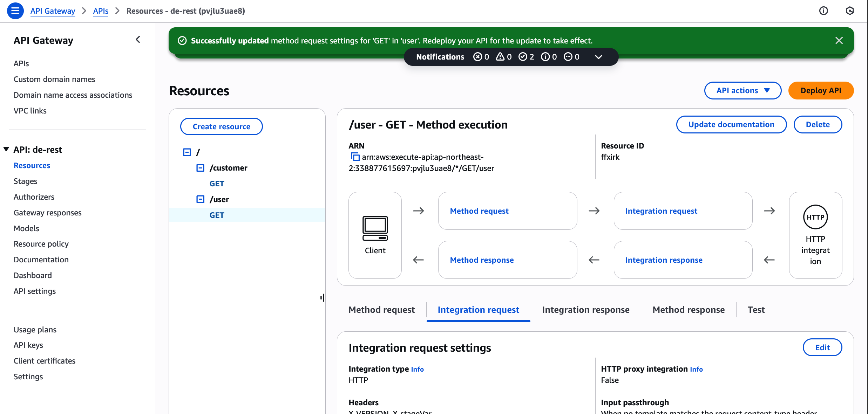Open the hamburger navigation menu icon

(15, 11)
